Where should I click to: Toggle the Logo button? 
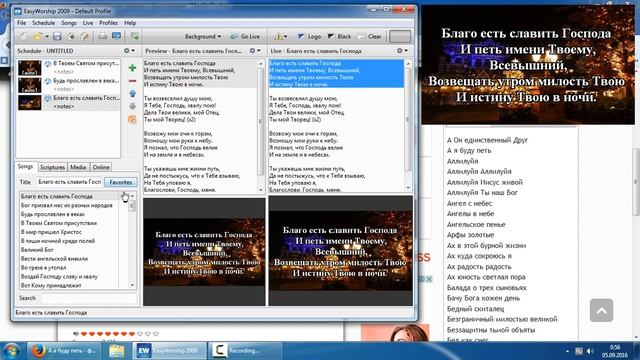pos(309,36)
